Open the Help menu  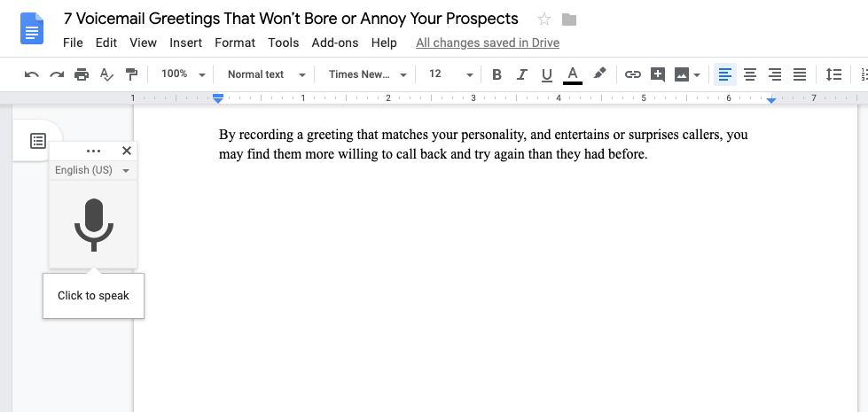[x=384, y=43]
